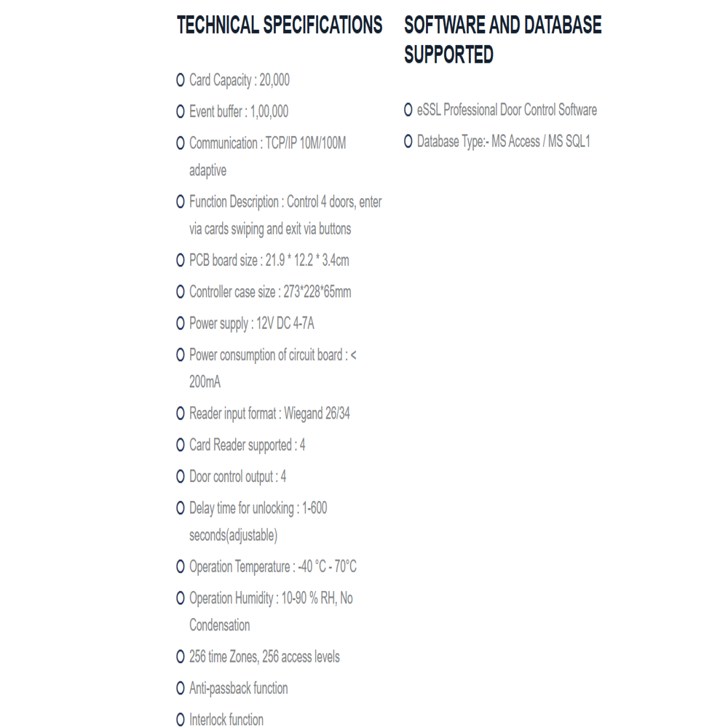Viewport: 728px width, 728px height.
Task: Click the bullet icon beside Card Capacity
Action: point(180,80)
